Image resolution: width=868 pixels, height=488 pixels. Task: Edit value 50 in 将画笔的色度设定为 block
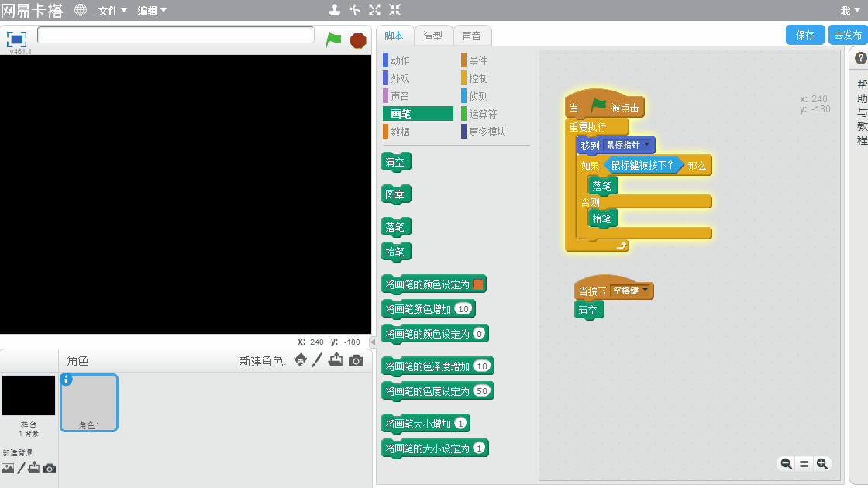coord(482,391)
